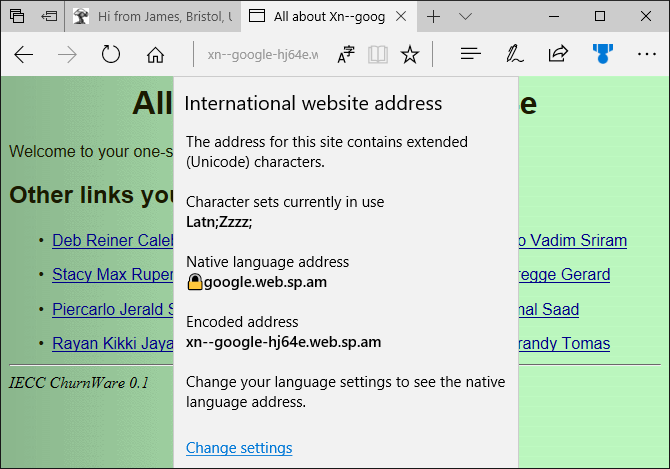This screenshot has height=469, width=670.
Task: Click the address bar showing xn--google-hj64e
Action: (263, 55)
